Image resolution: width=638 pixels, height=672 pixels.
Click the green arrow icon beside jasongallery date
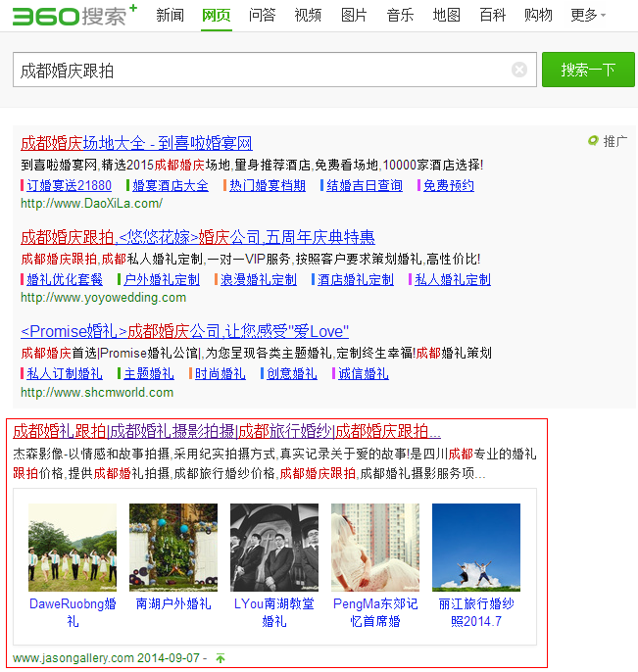221,658
